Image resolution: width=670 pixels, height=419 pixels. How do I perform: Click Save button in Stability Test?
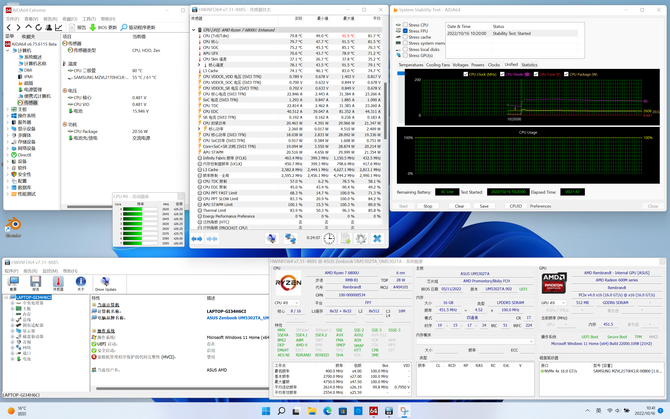click(x=484, y=206)
